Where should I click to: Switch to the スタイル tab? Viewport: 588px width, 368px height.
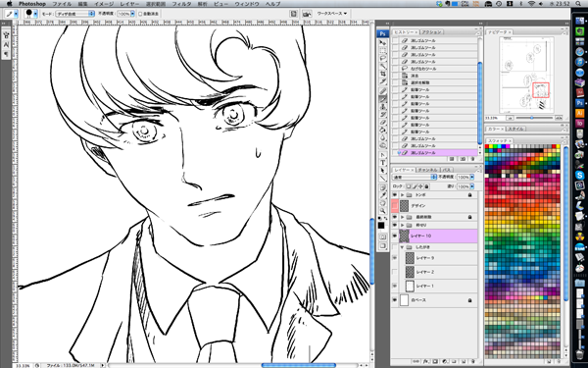pos(516,129)
